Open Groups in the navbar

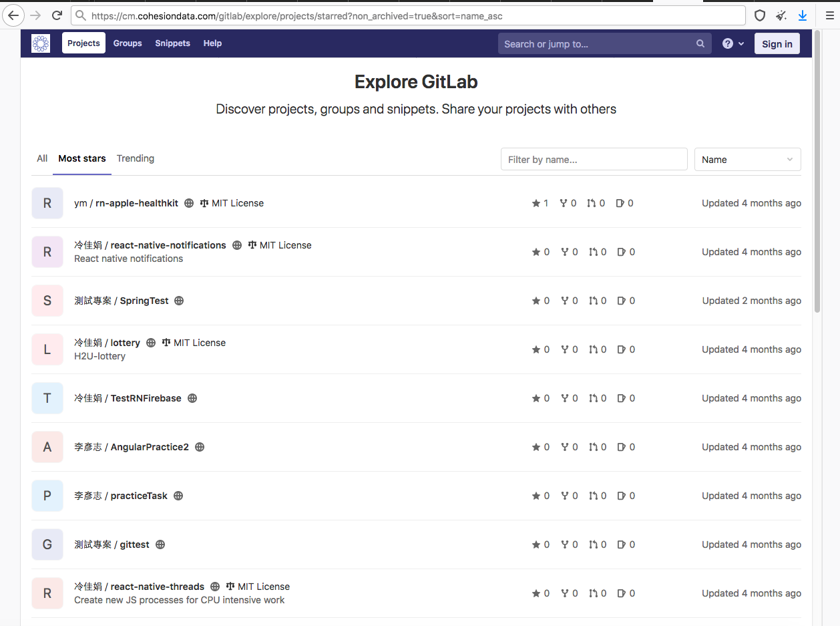click(x=128, y=43)
